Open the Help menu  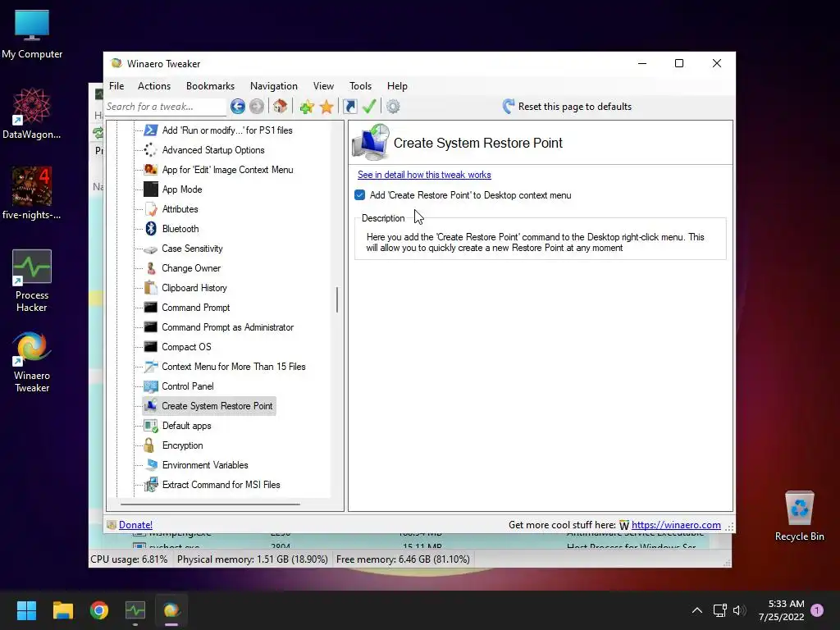398,85
